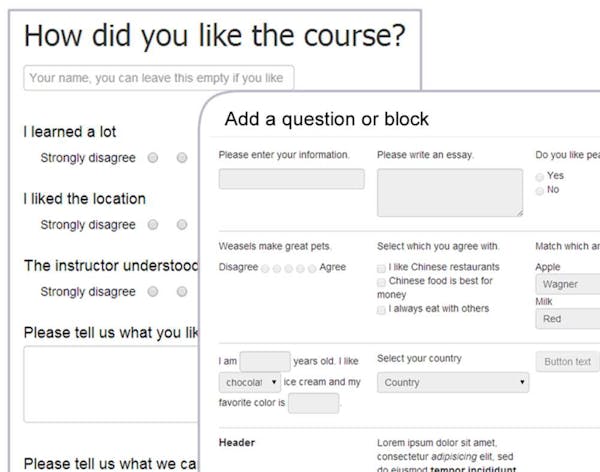Click the 'Your name' text field

point(158,77)
